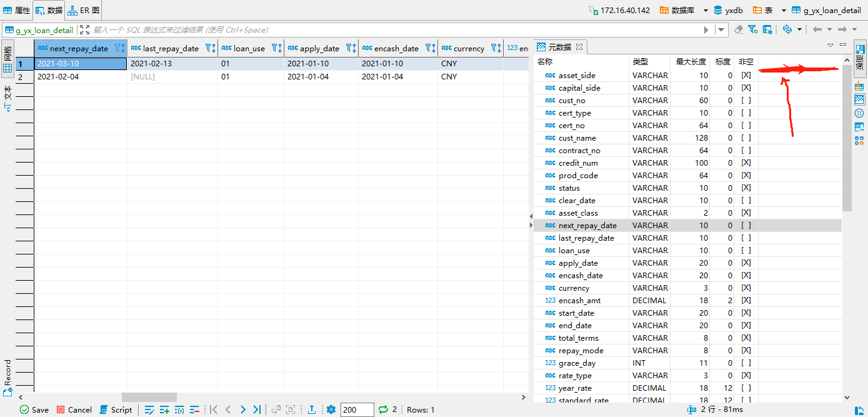This screenshot has width=868, height=417.
Task: Toggle Record view mode
Action: pyautogui.click(x=7, y=378)
